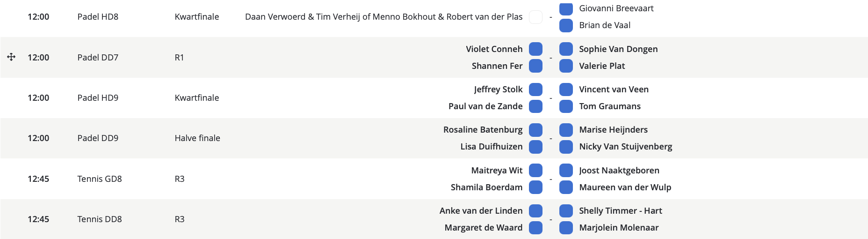Click blue box next to Violet Conneh
Image resolution: width=868 pixels, height=239 pixels.
point(535,49)
